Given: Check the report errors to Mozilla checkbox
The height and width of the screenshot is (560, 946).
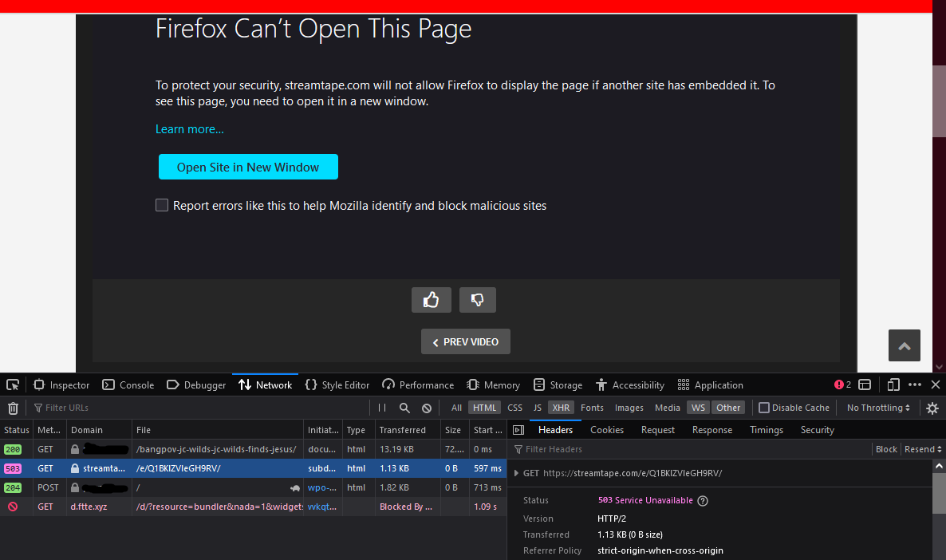Looking at the screenshot, I should point(162,205).
